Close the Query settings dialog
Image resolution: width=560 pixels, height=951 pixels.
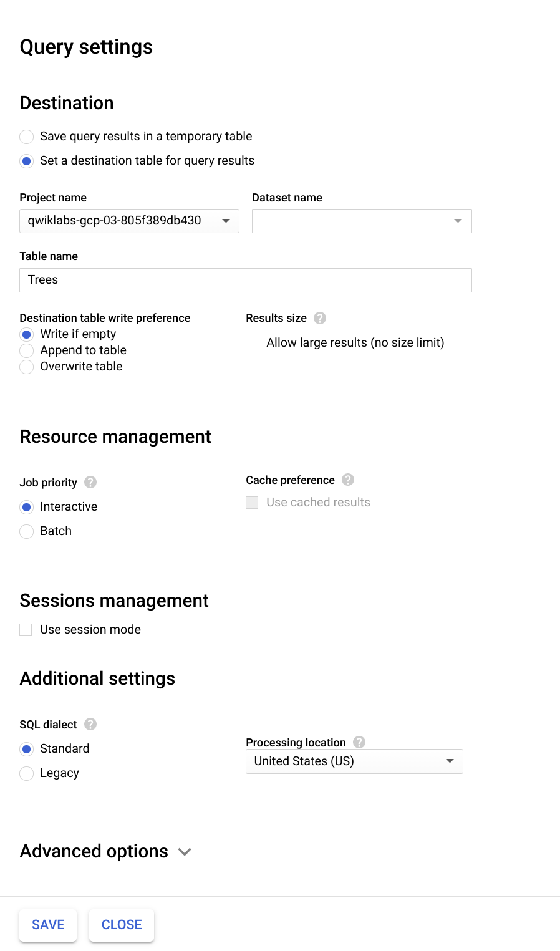click(121, 925)
